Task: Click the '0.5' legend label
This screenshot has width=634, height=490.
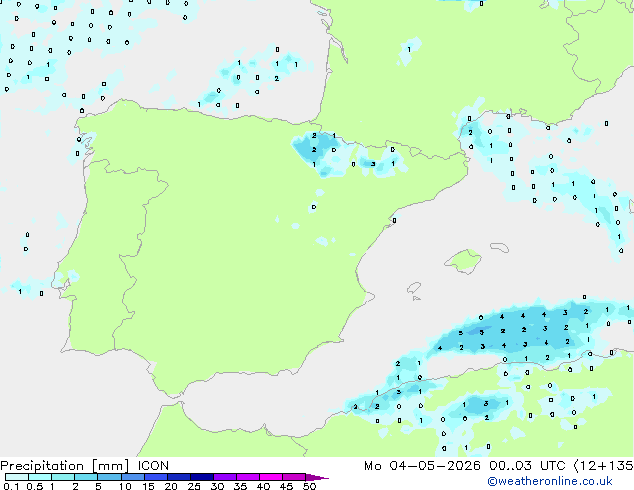Action: tap(34, 486)
